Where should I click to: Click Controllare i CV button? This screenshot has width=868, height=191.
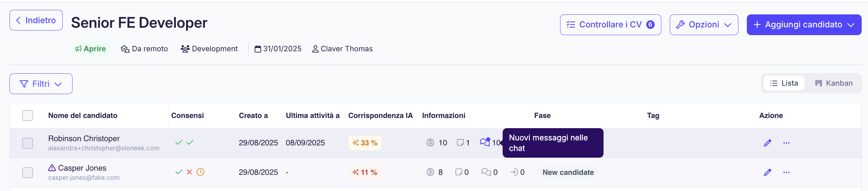click(610, 25)
